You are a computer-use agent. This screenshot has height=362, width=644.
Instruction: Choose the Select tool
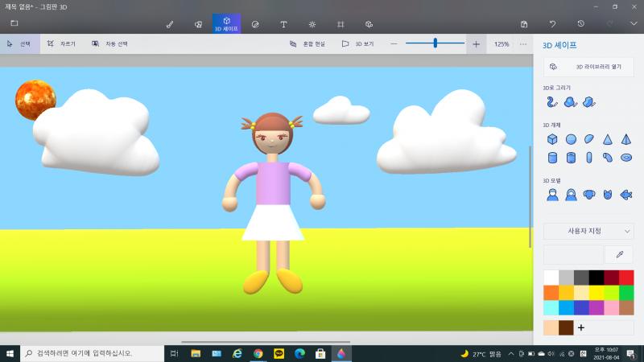click(19, 44)
